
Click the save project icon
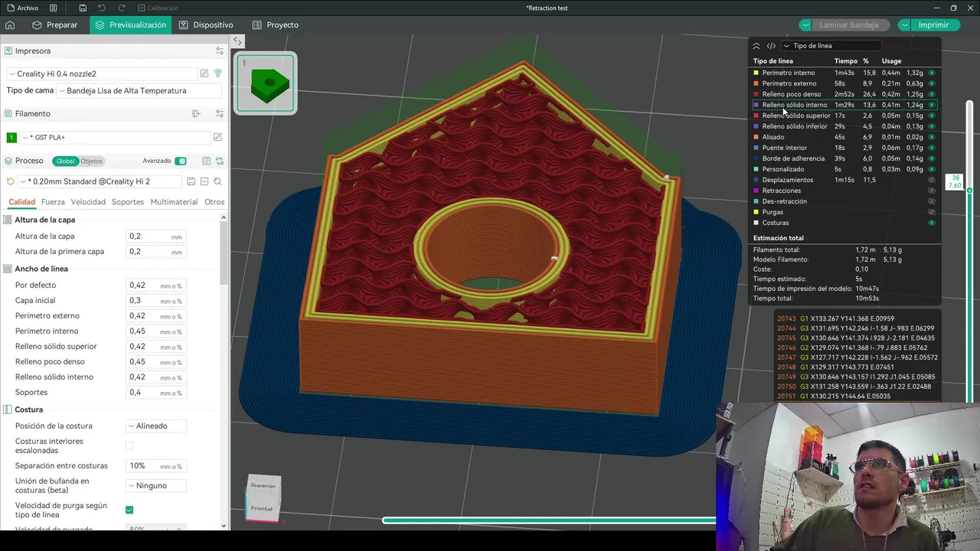click(83, 8)
